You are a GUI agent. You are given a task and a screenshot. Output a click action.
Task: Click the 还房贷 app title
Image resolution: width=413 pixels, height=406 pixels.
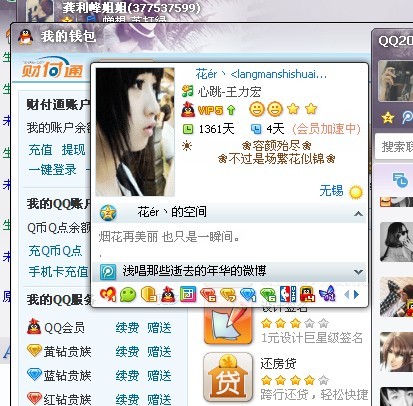[278, 363]
